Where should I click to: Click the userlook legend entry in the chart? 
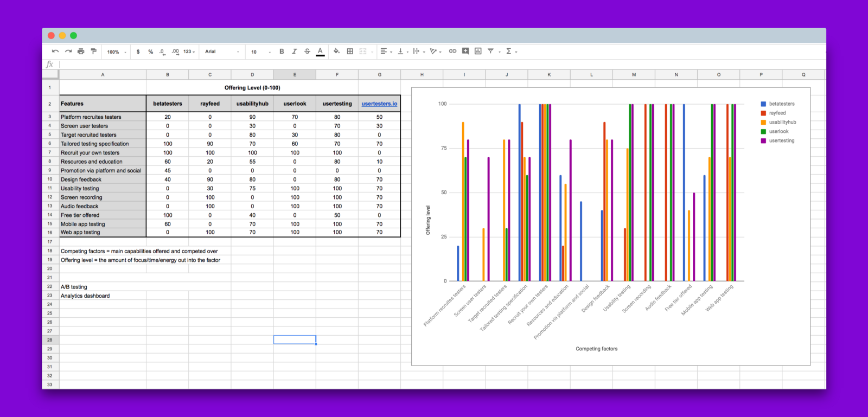pos(775,131)
